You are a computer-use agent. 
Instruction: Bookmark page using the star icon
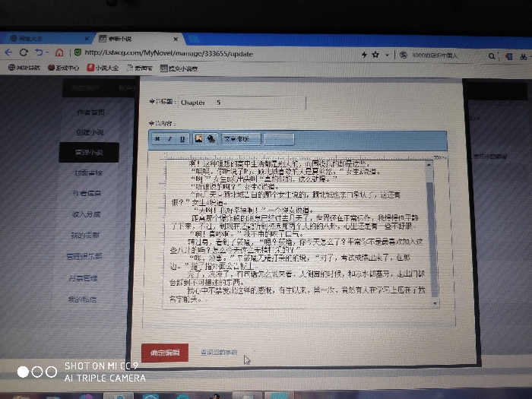[375, 55]
